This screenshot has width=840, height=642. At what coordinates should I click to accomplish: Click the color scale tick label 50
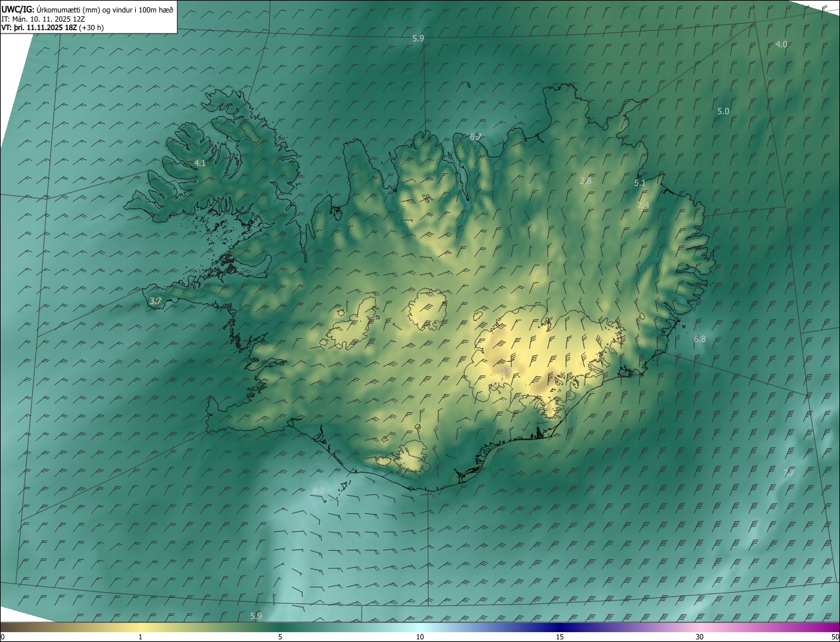[x=835, y=637]
